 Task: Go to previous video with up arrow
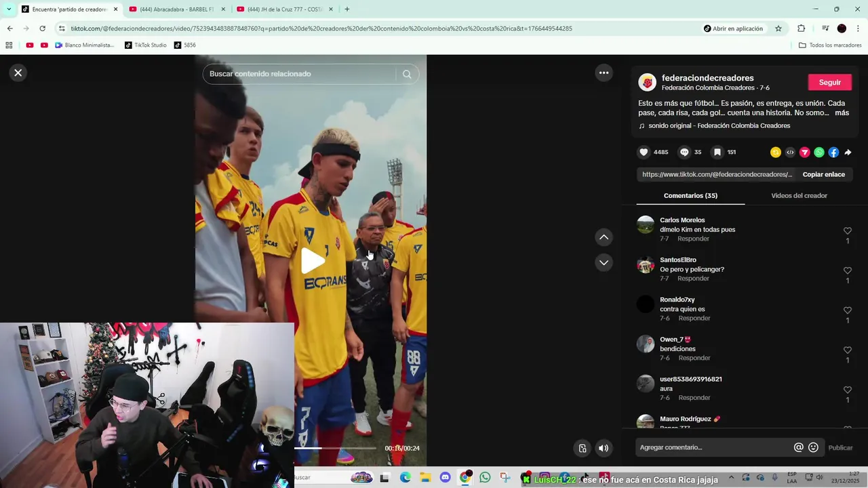(x=604, y=237)
